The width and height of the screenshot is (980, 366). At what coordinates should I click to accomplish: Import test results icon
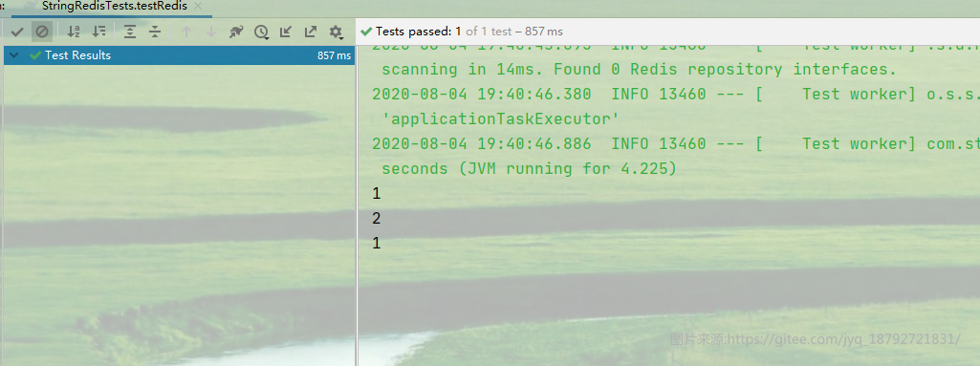[286, 32]
